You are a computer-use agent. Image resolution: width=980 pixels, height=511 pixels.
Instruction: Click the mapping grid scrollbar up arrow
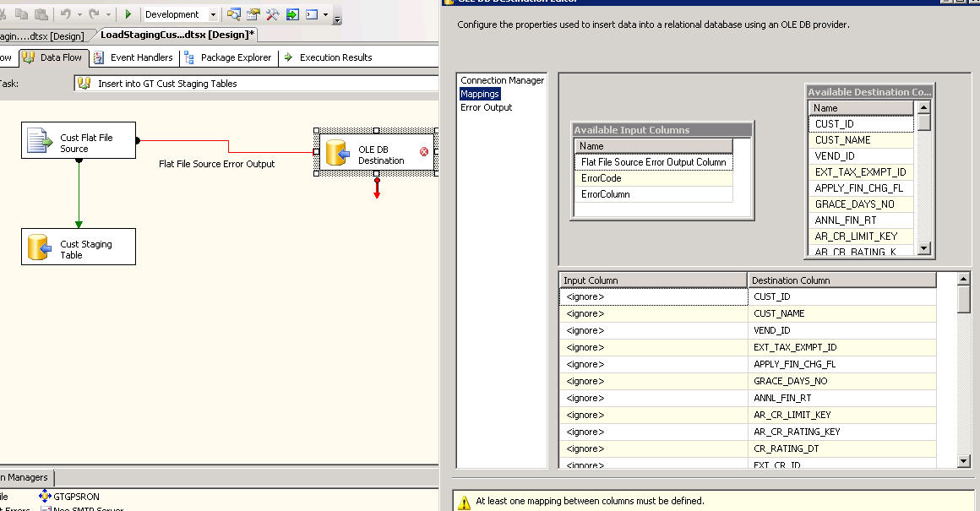click(963, 280)
